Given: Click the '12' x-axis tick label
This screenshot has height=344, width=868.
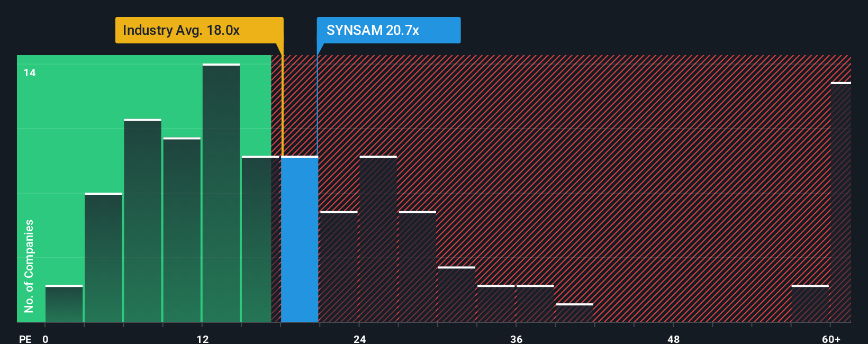Looking at the screenshot, I should click(x=203, y=339).
